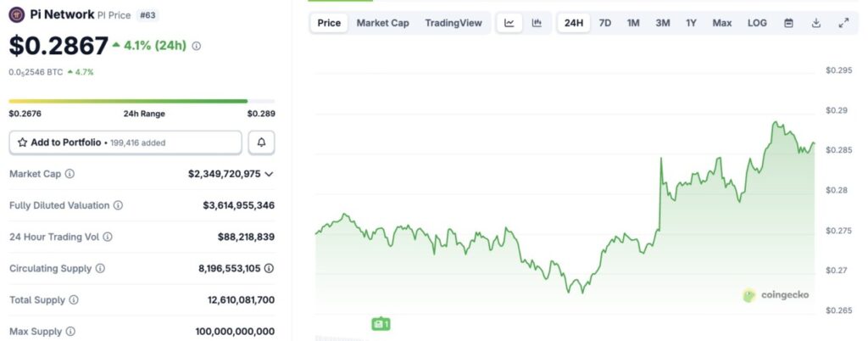The image size is (868, 341).
Task: Switch to the Market Cap tab
Action: [382, 23]
